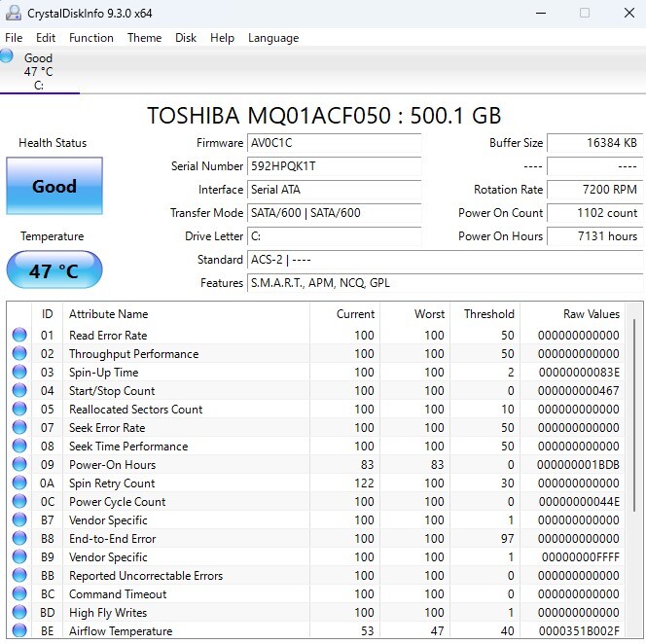Click the status orb beside Reallocated Sectors Count
This screenshot has width=646, height=644.
pyautogui.click(x=19, y=410)
